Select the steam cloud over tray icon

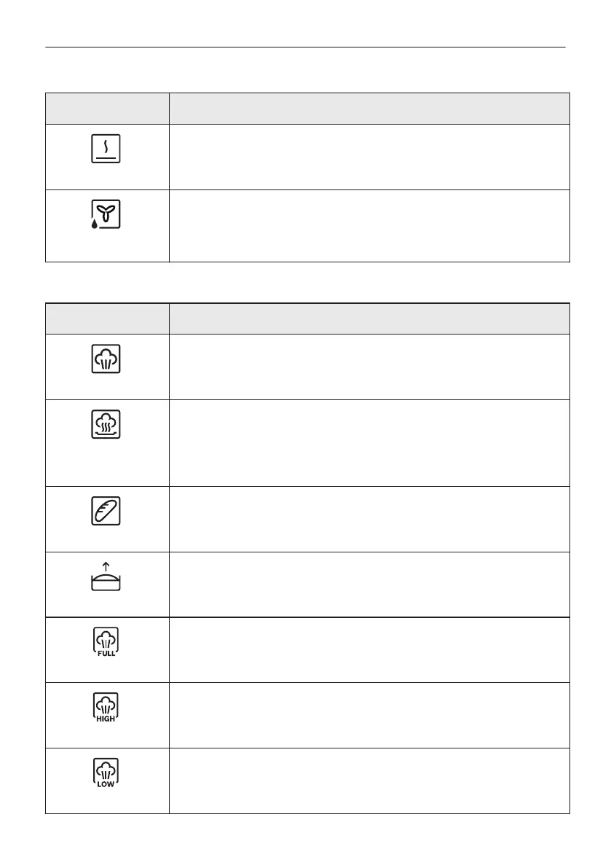click(x=106, y=425)
